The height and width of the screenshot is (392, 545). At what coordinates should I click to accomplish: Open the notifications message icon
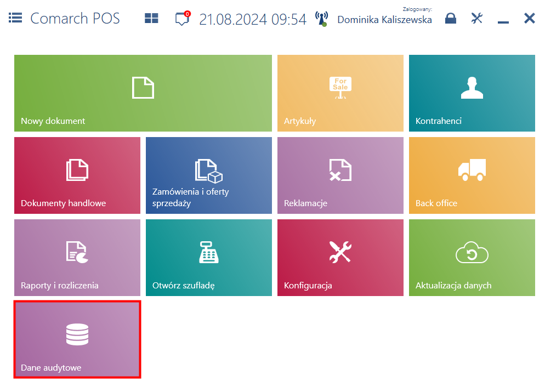pos(183,19)
